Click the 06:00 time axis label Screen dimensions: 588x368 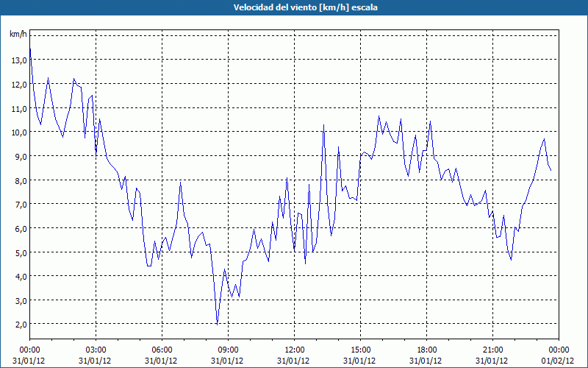point(162,350)
